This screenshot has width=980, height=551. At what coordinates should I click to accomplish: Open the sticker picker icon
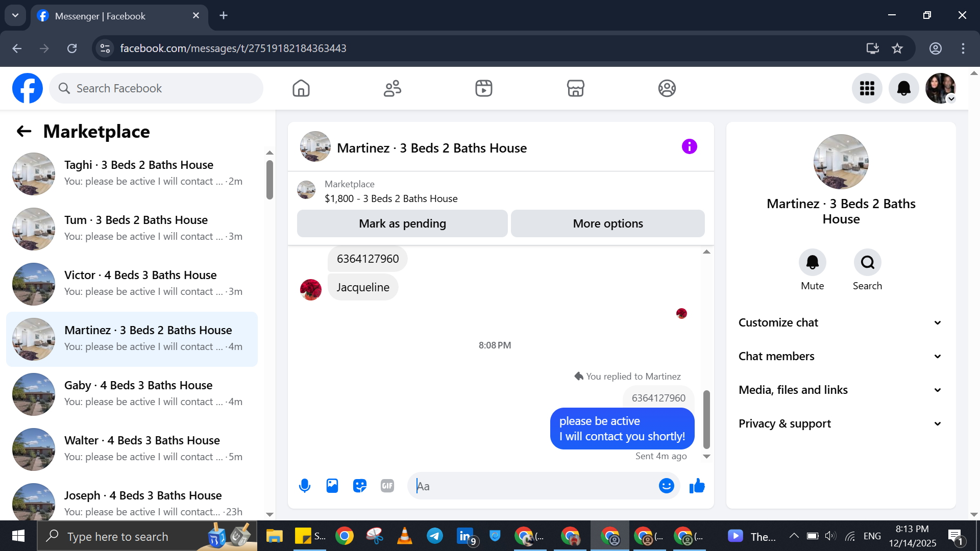(x=360, y=486)
